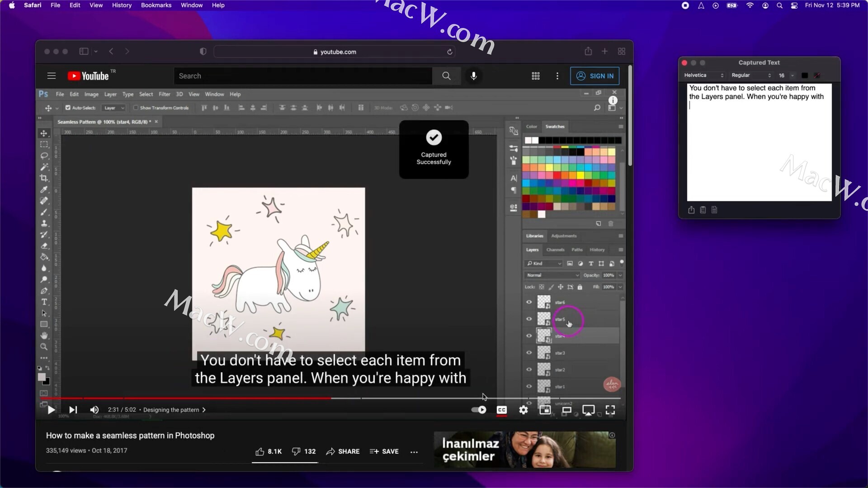The image size is (868, 488).
Task: Click document icon in Captured Text window
Action: click(x=714, y=210)
